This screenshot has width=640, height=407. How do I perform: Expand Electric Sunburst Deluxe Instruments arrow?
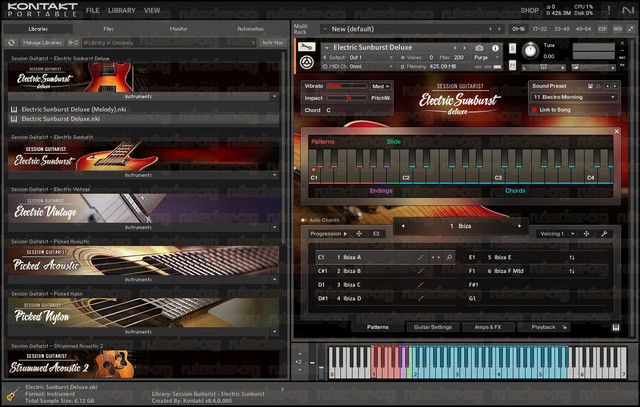(x=274, y=97)
